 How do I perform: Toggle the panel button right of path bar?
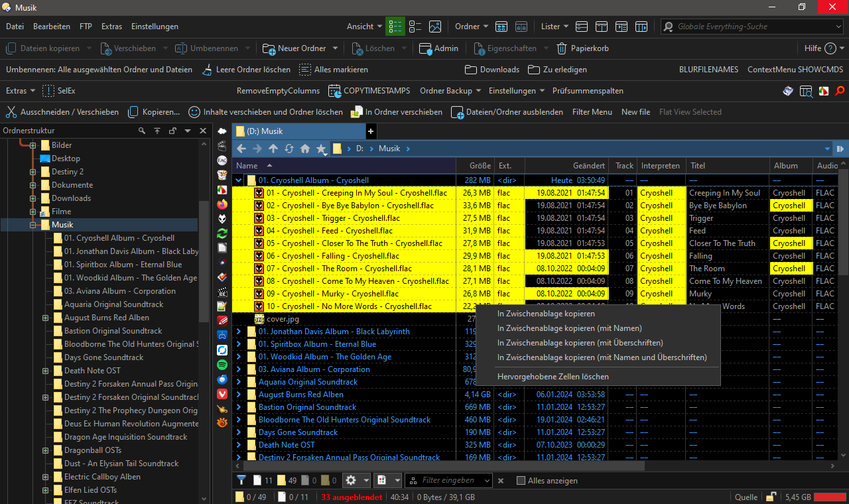pyautogui.click(x=840, y=149)
